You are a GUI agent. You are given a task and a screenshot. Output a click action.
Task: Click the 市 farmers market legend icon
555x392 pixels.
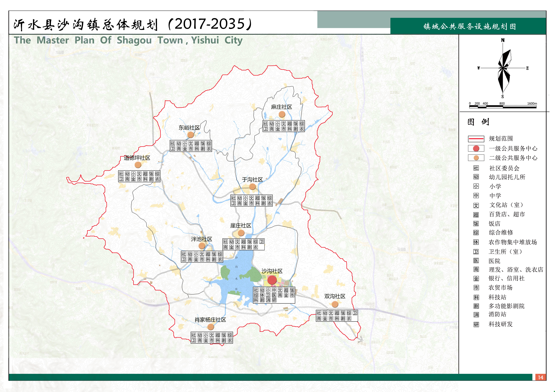click(x=476, y=288)
